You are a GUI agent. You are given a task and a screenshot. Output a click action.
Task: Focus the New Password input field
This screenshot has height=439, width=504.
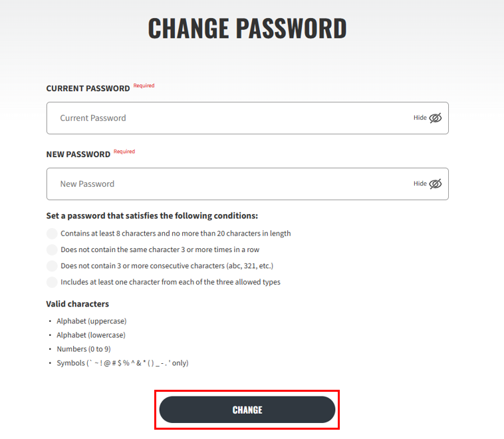247,184
